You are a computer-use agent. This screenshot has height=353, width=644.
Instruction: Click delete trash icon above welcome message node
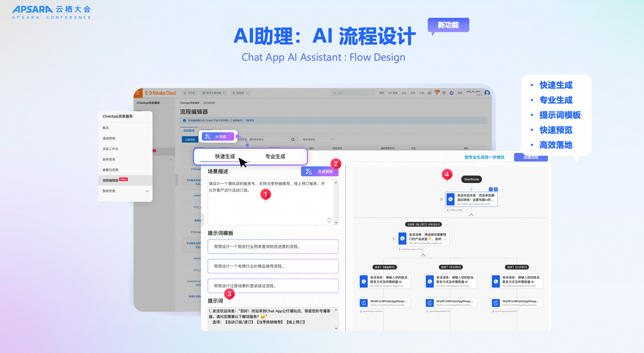coord(496,189)
